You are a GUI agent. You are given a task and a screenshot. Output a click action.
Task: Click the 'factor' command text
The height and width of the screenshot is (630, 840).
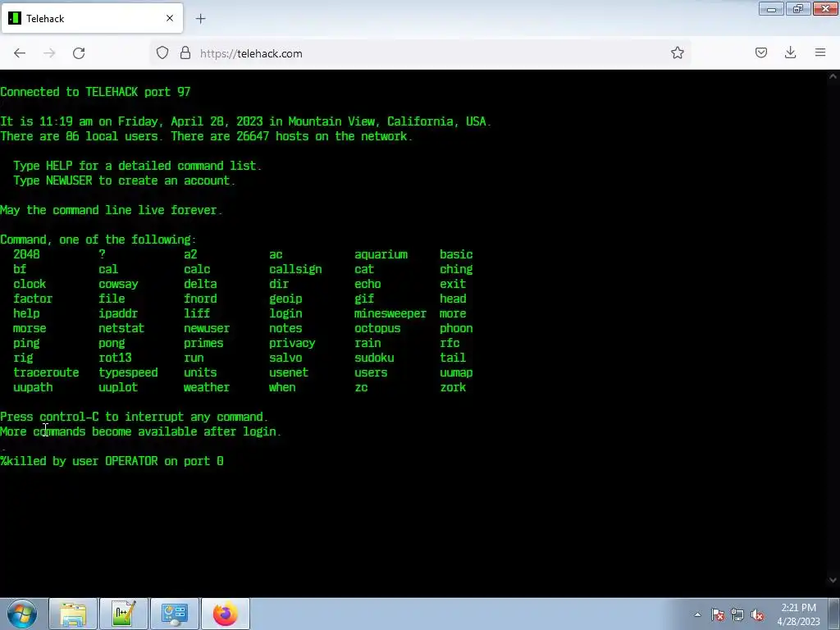coord(33,299)
